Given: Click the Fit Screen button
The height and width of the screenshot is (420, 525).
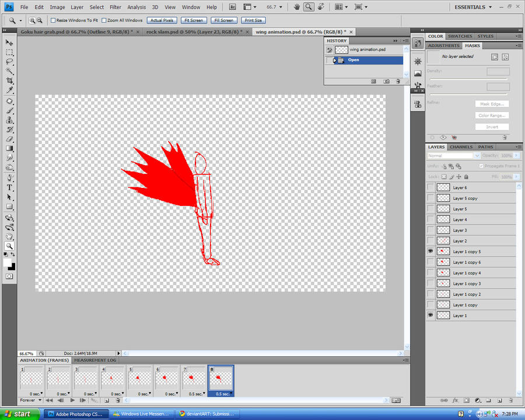Looking at the screenshot, I should 193,20.
